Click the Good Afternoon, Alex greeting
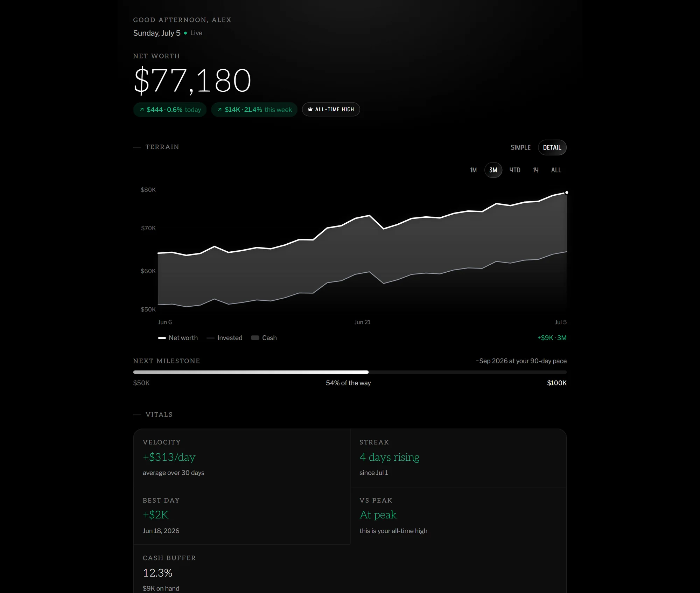This screenshot has height=593, width=700. [182, 20]
